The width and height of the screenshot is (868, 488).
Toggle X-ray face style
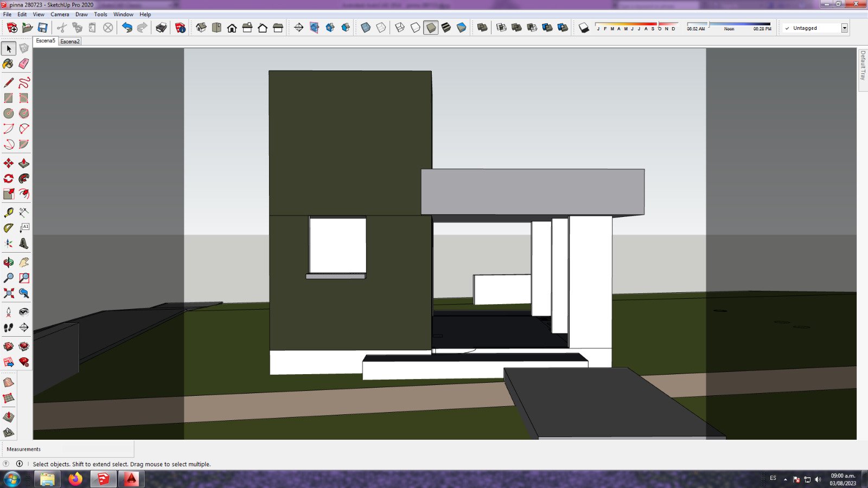[x=366, y=28]
